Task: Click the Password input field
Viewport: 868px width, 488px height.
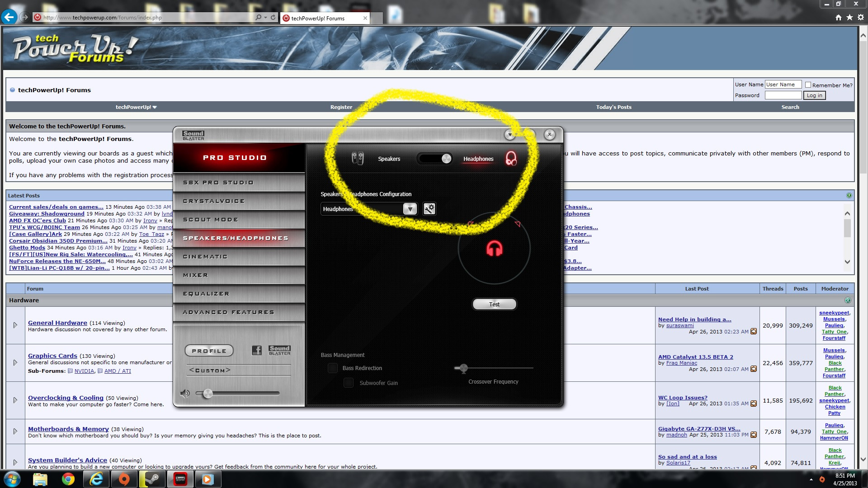Action: pyautogui.click(x=783, y=95)
